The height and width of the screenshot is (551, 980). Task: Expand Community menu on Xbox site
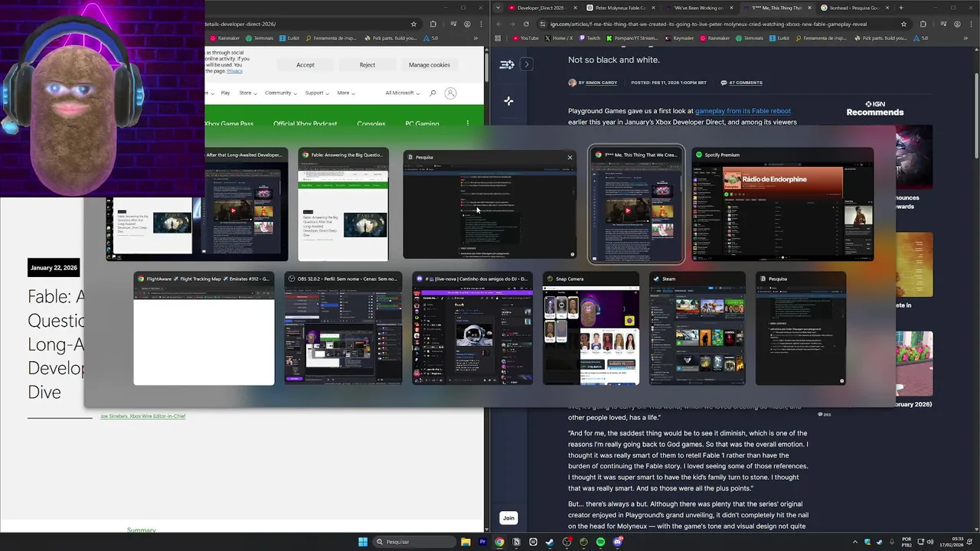(280, 93)
